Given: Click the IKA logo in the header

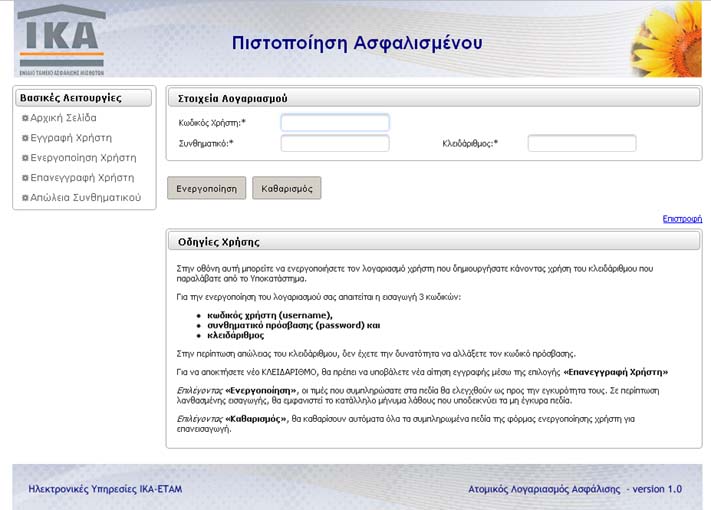Looking at the screenshot, I should [61, 39].
